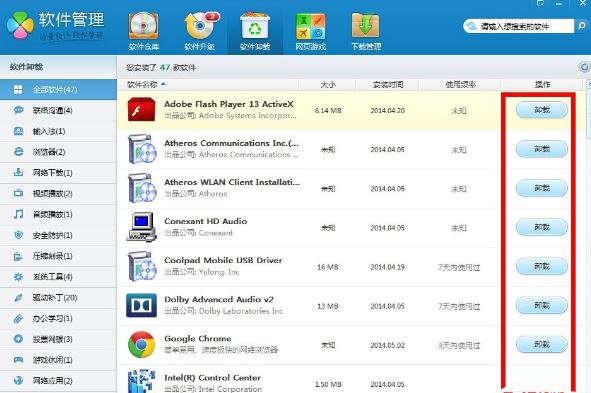Click the 16 MB size value
Screen dimensions: 591x393
tap(328, 267)
